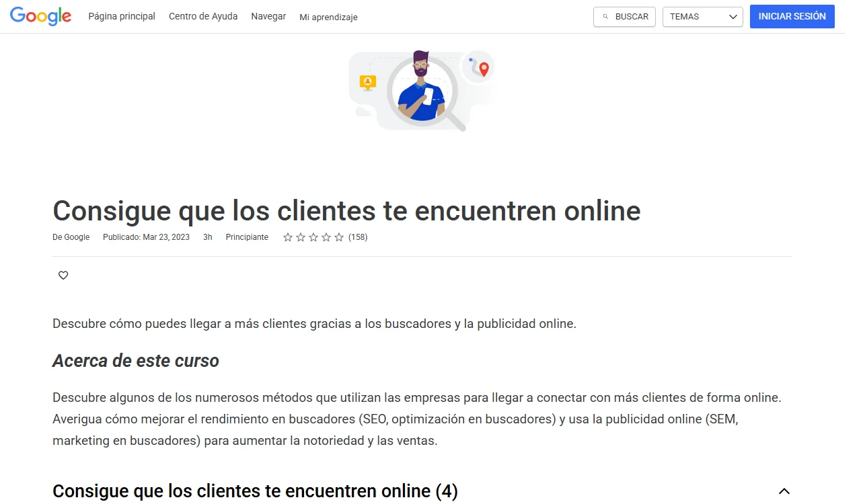861x504 pixels.
Task: Click the Principiante level label
Action: click(247, 237)
